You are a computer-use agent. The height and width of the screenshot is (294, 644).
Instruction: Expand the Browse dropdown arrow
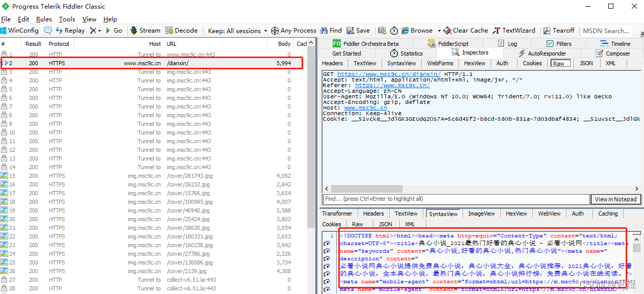coord(439,31)
